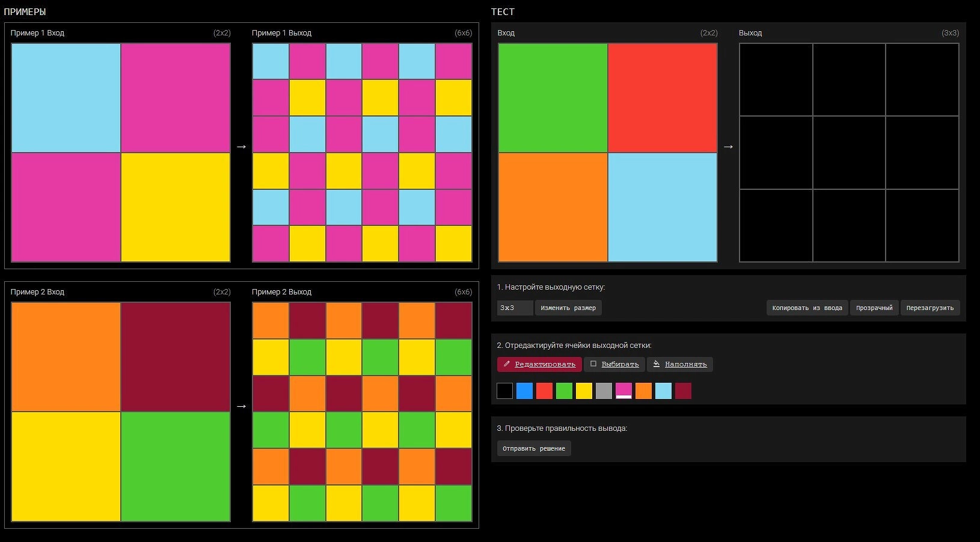980x542 pixels.
Task: Choose the green palette color
Action: 565,391
